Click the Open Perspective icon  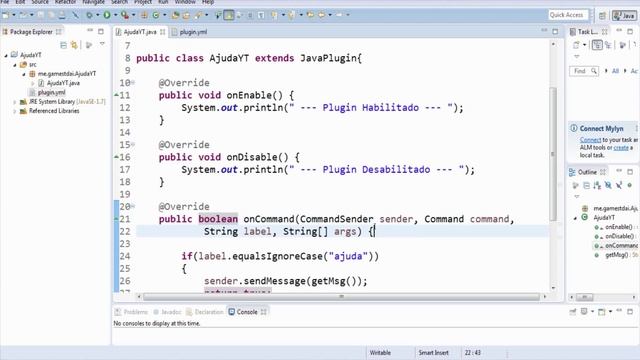pyautogui.click(x=602, y=16)
